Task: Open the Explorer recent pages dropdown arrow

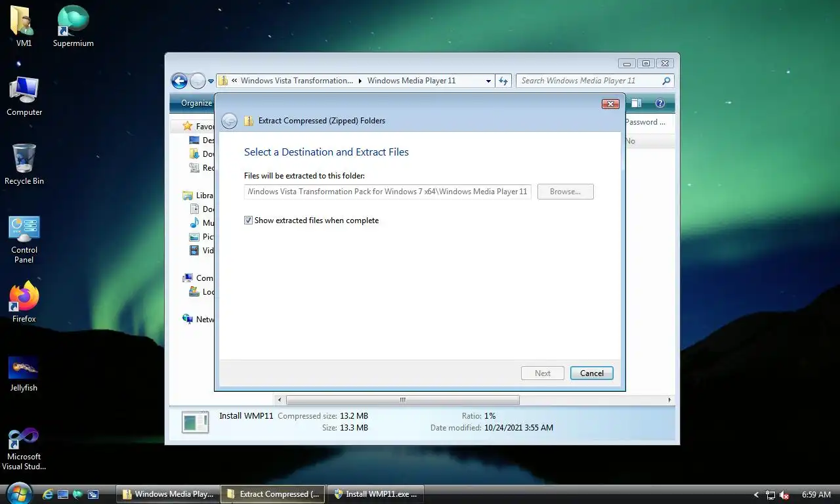Action: (x=211, y=81)
